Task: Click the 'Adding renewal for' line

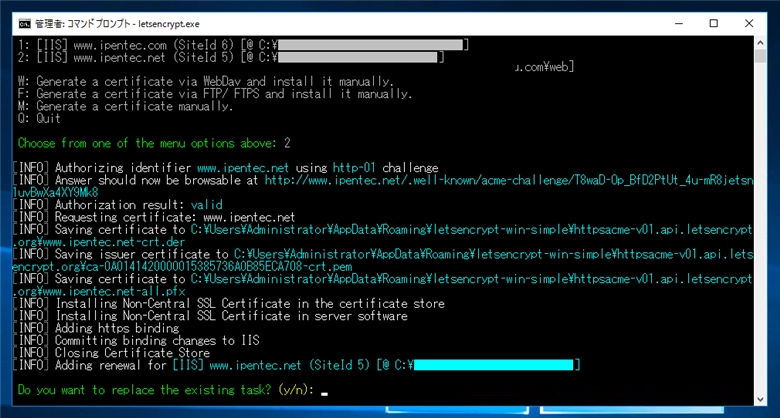Action: (x=296, y=365)
